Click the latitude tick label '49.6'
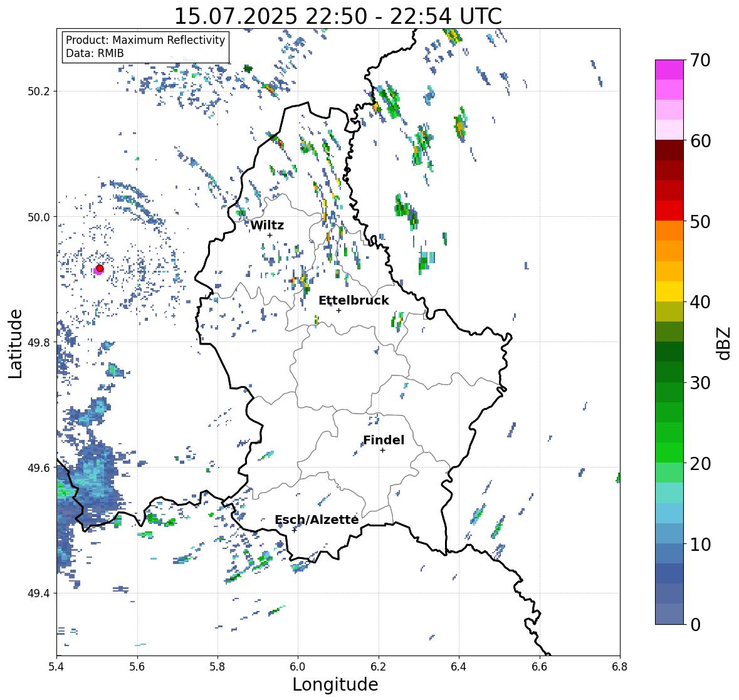Image resolution: width=739 pixels, height=700 pixels. [x=39, y=468]
